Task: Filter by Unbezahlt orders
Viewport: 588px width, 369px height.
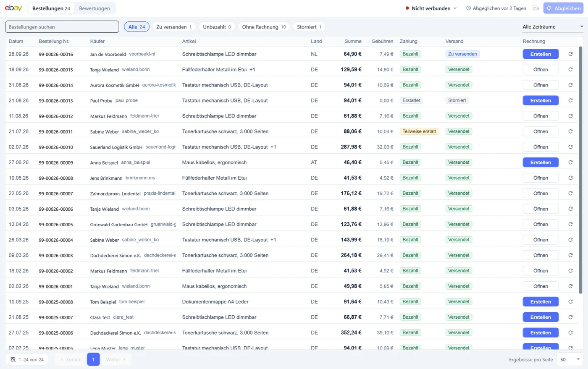Action: click(x=217, y=27)
